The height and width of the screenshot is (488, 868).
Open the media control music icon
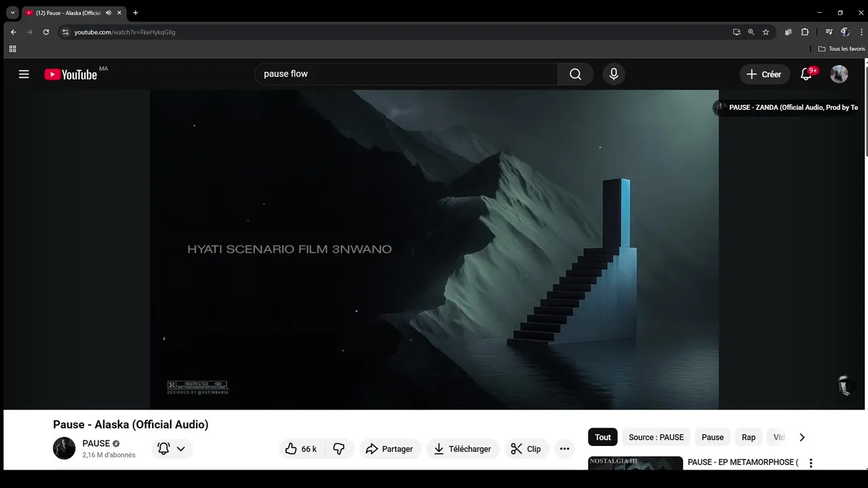[829, 32]
